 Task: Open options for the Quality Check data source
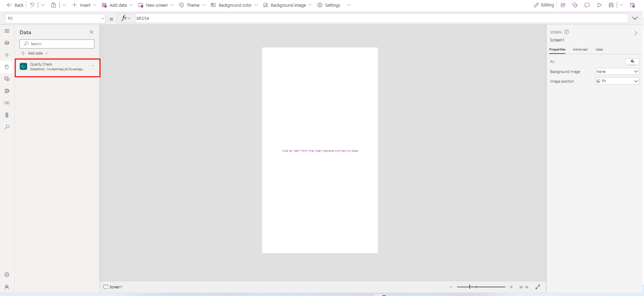pyautogui.click(x=93, y=66)
